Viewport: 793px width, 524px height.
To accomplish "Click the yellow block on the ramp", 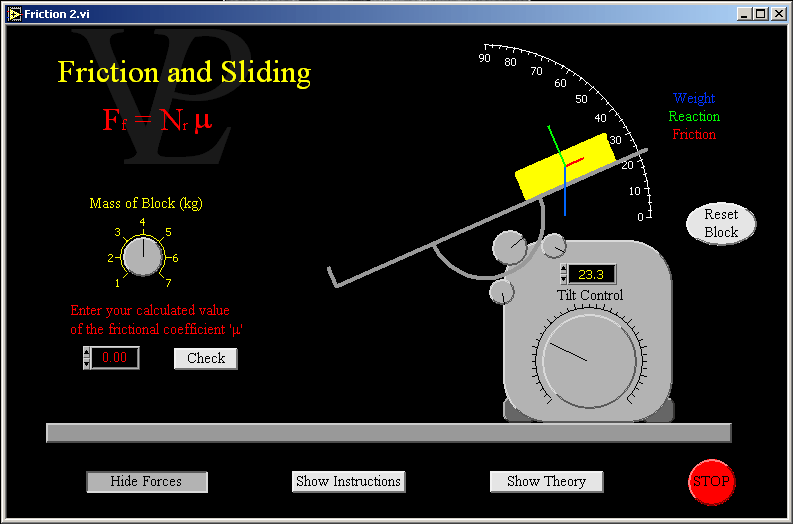I will click(563, 166).
